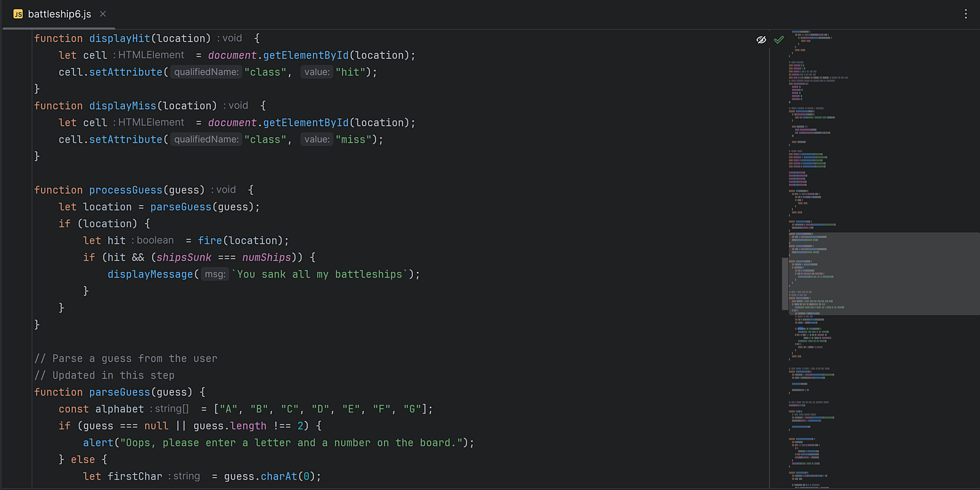Click fire(location) call

coord(240,240)
